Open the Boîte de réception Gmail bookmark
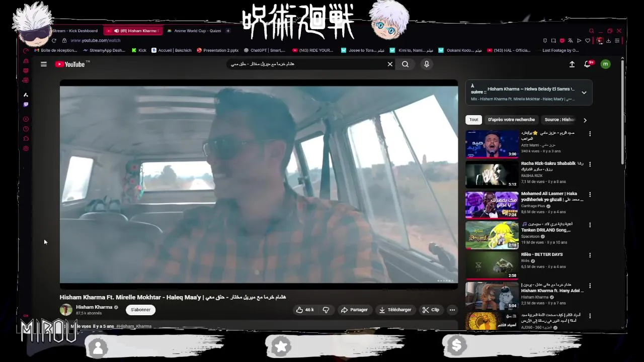Viewport: 644px width, 362px height. coord(56,50)
